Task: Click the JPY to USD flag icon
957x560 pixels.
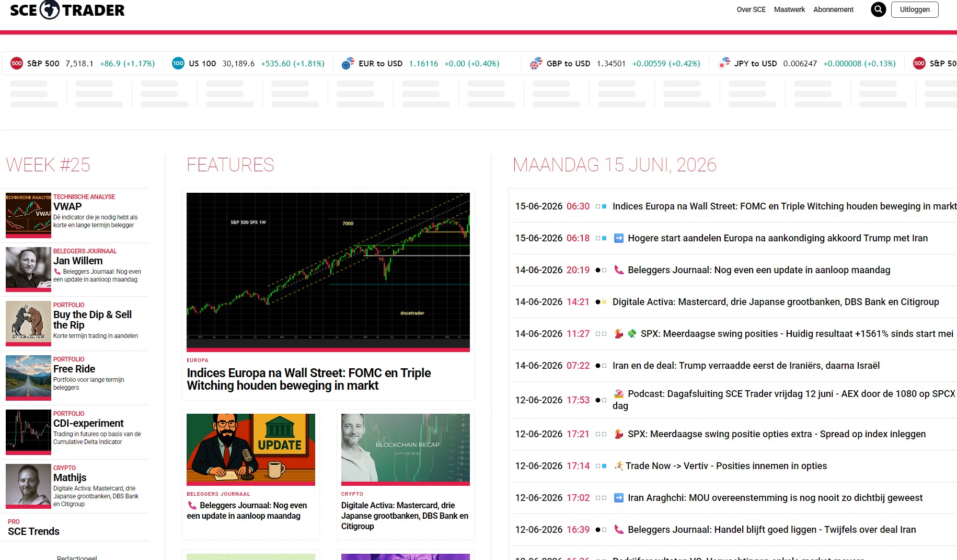Action: point(724,64)
